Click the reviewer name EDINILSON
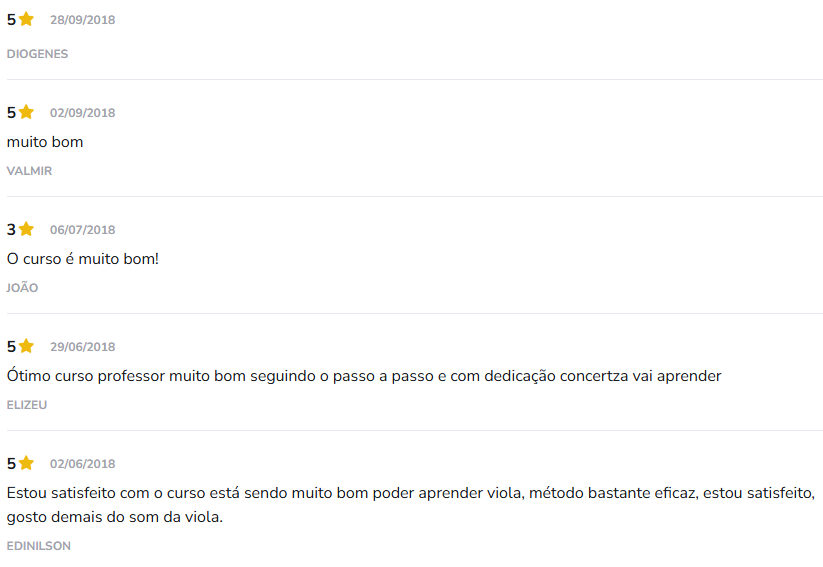The height and width of the screenshot is (567, 823). point(38,546)
